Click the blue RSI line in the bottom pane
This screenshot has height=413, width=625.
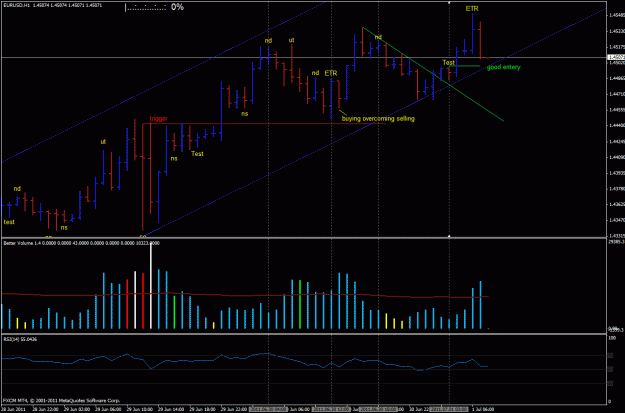coord(245,361)
